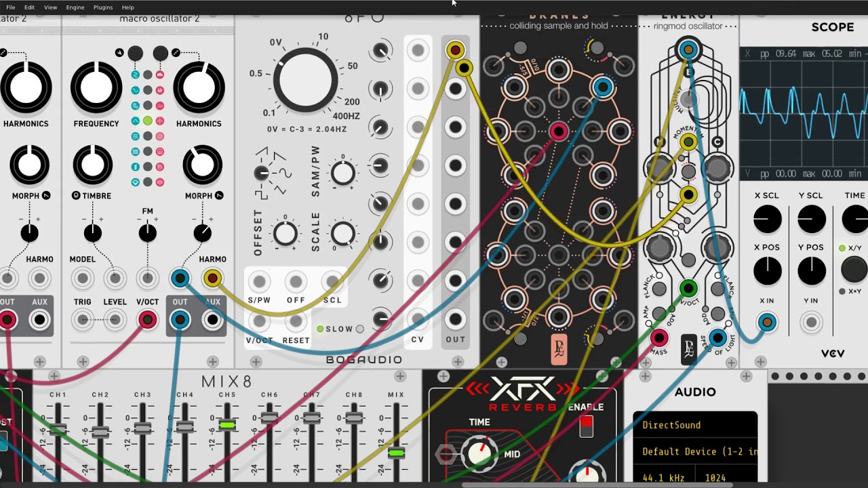The image size is (868, 488).
Task: Click the bottom OUT jack on Bogaudio LFO
Action: (x=456, y=319)
